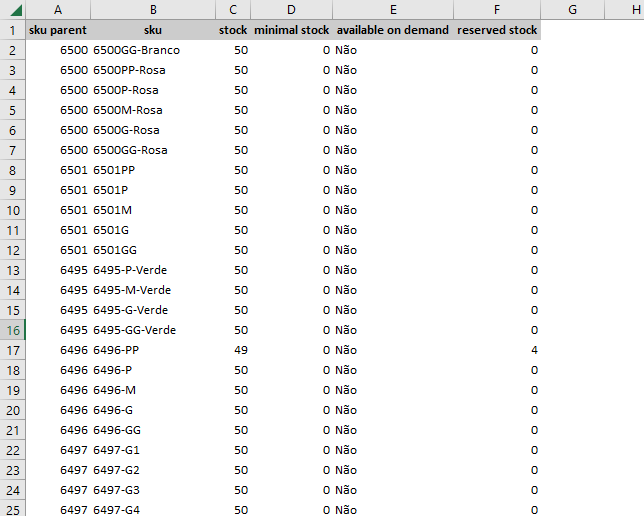Select cell with 6496-PP
The height and width of the screenshot is (516, 644).
tap(153, 350)
